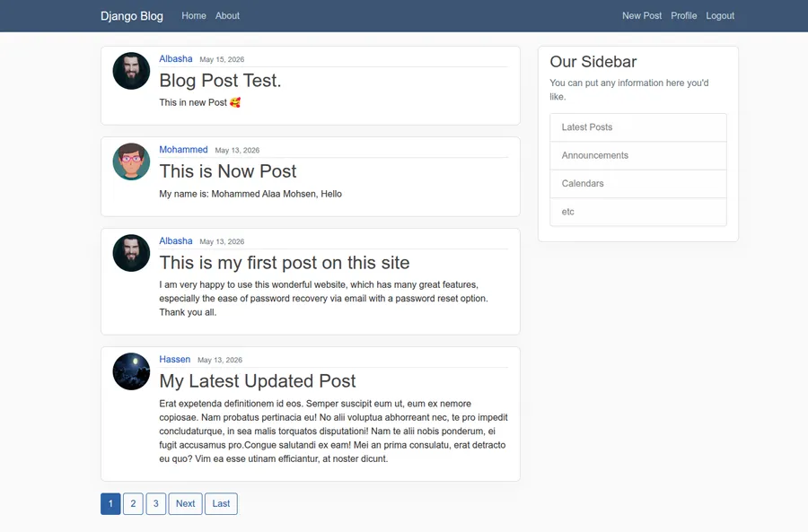Open This is my first post on this site
808x532 pixels.
pyautogui.click(x=285, y=263)
